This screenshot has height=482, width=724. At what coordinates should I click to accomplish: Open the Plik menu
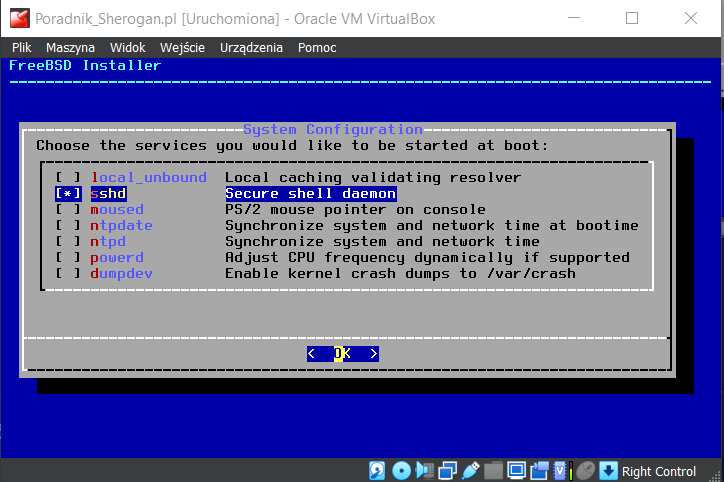22,47
